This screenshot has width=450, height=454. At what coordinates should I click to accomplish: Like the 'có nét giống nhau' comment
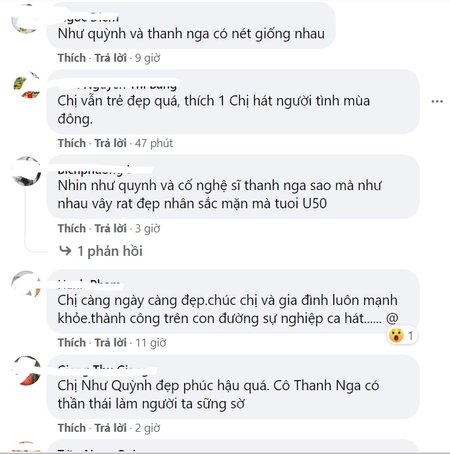tap(72, 58)
